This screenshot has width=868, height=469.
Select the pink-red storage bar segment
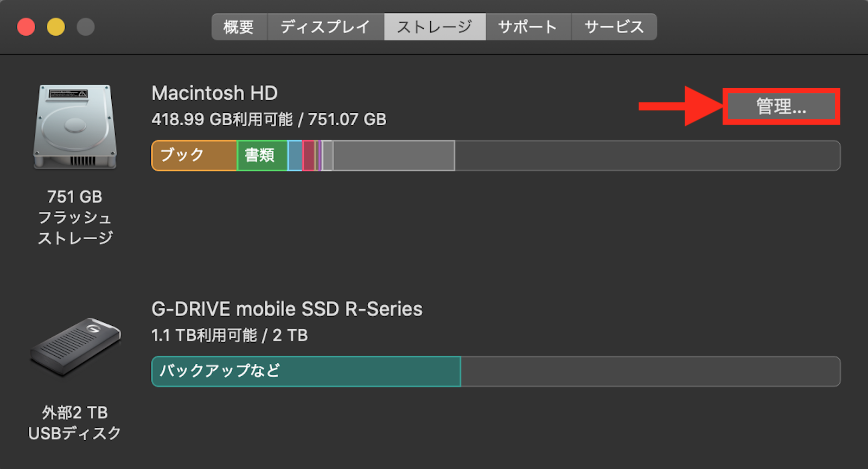tap(309, 156)
